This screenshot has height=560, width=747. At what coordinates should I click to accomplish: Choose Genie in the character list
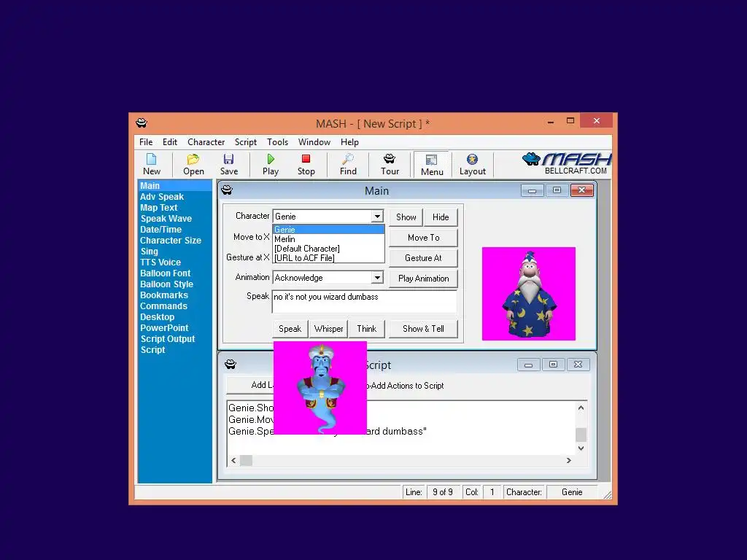point(329,230)
